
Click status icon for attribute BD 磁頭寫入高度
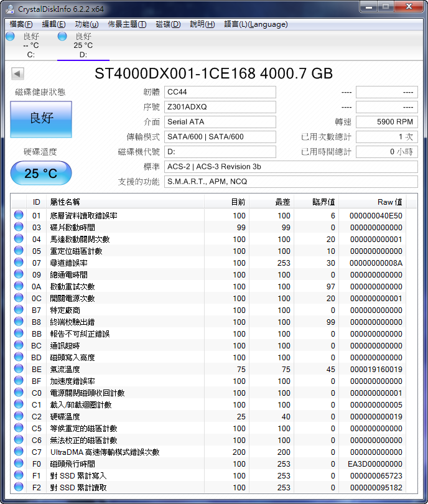click(x=19, y=357)
